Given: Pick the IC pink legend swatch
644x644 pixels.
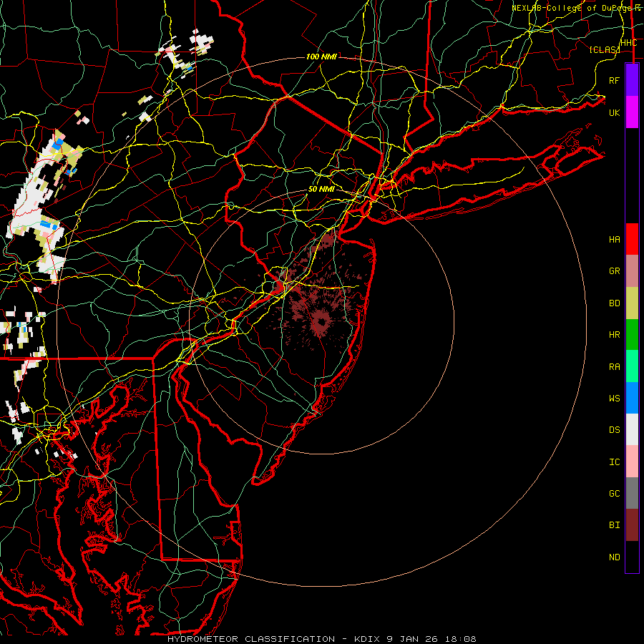Looking at the screenshot, I should pyautogui.click(x=632, y=462).
